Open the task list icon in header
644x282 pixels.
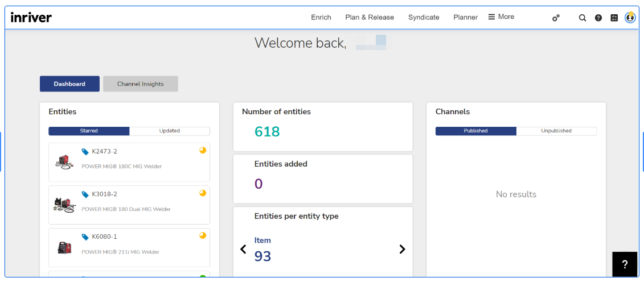pyautogui.click(x=614, y=18)
